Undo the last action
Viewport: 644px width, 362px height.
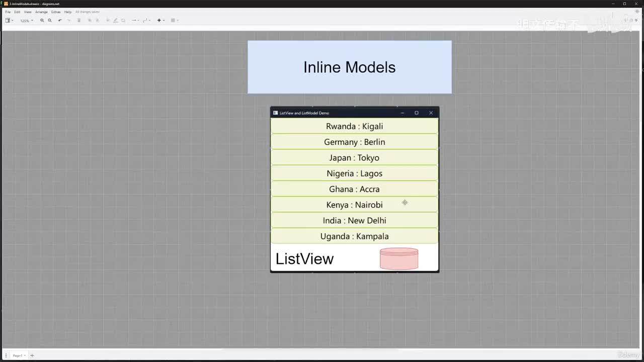point(60,20)
